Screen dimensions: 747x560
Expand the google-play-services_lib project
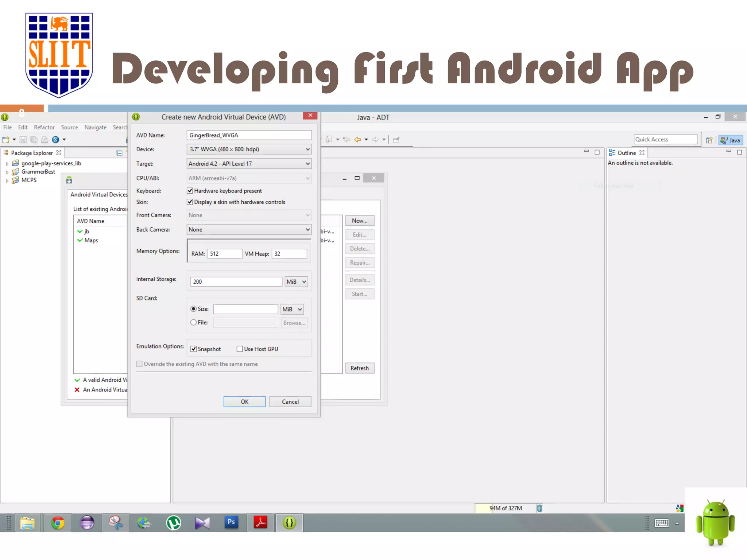click(7, 164)
